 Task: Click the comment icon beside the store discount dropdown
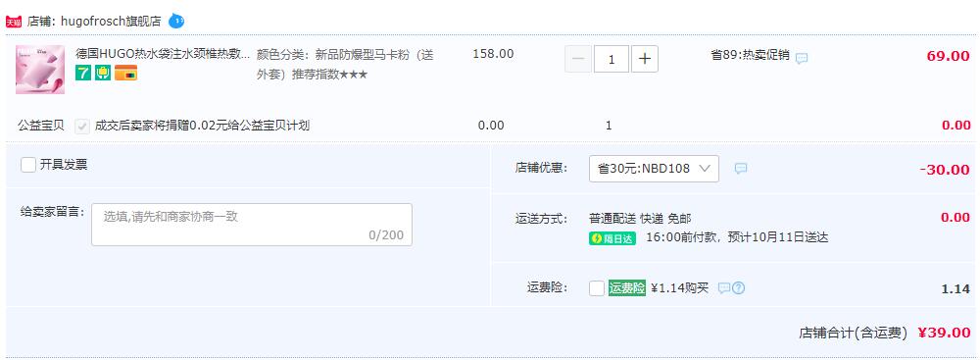(741, 169)
